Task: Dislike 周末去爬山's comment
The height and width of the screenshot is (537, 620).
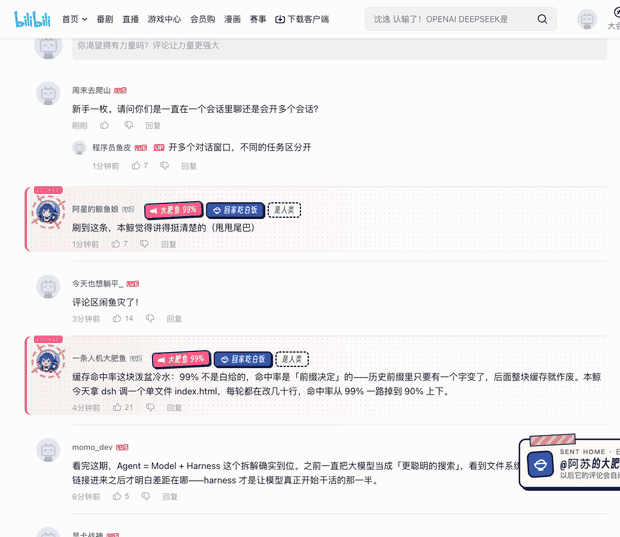Action: 129,125
